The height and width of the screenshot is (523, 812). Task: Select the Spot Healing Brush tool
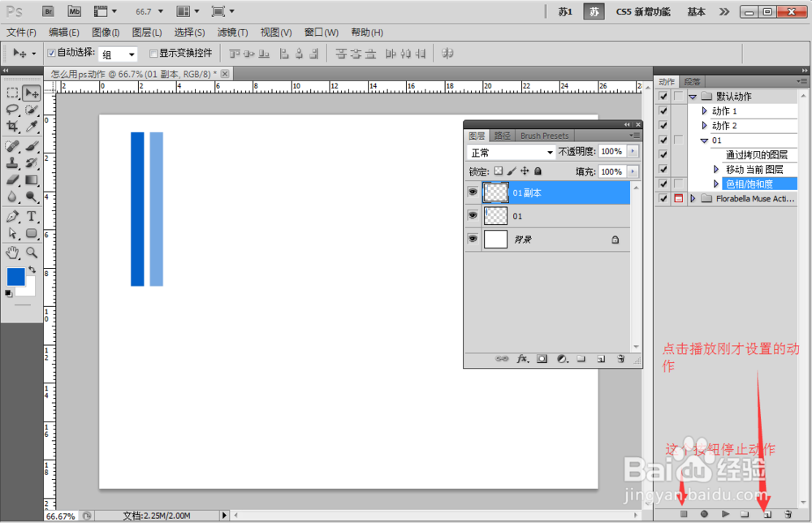tap(12, 146)
